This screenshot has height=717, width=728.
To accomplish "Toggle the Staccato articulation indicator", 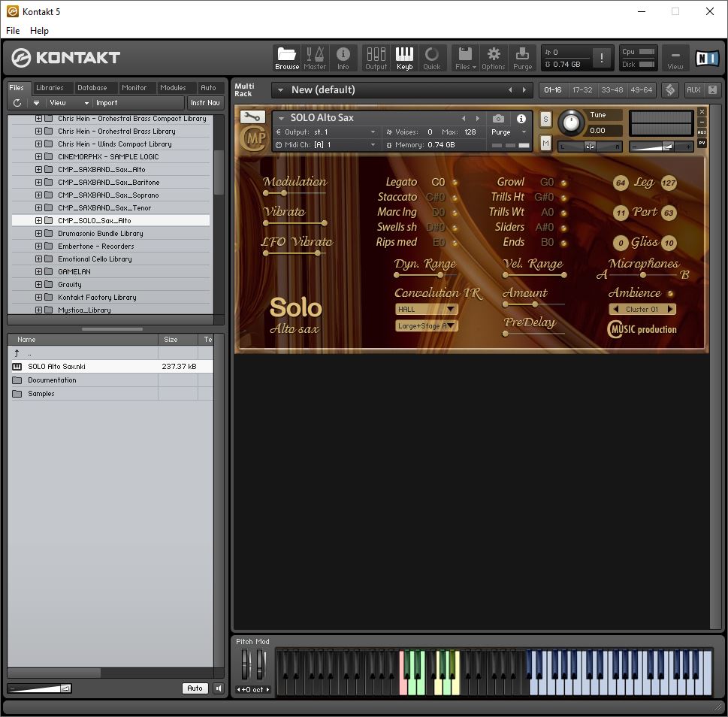I will click(x=455, y=198).
